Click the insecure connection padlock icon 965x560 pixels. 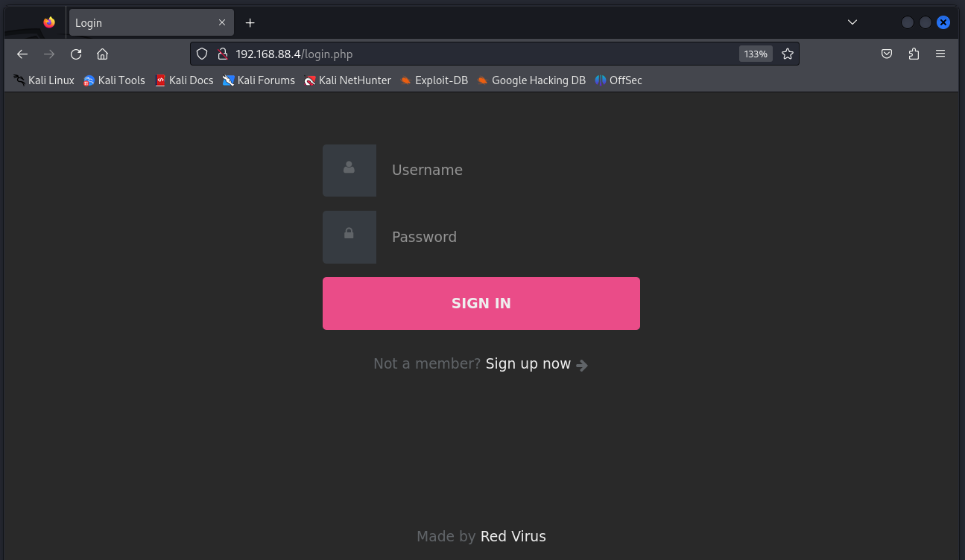click(x=221, y=54)
